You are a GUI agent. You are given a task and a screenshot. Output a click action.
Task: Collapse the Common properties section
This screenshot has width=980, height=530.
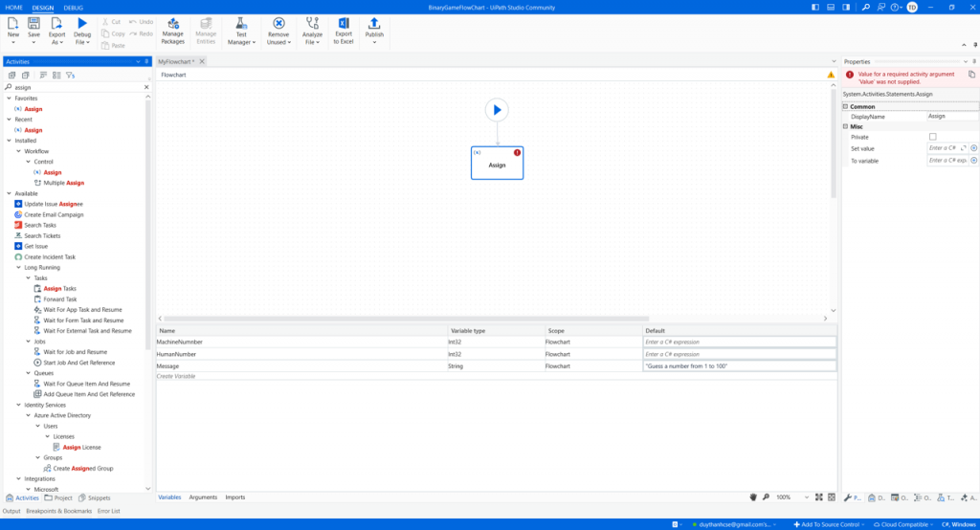846,107
